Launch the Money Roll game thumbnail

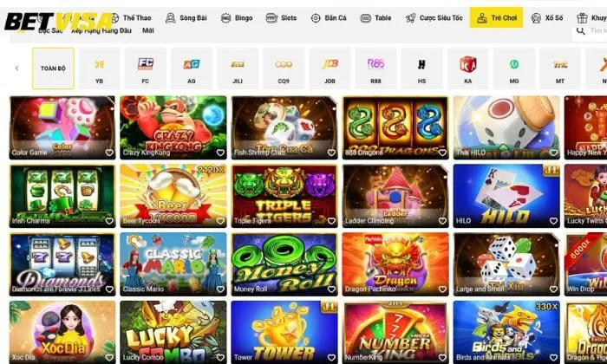[284, 264]
